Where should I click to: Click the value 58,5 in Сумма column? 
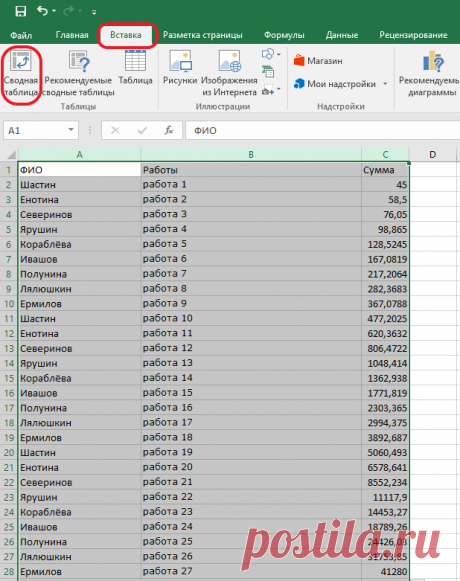(x=385, y=199)
